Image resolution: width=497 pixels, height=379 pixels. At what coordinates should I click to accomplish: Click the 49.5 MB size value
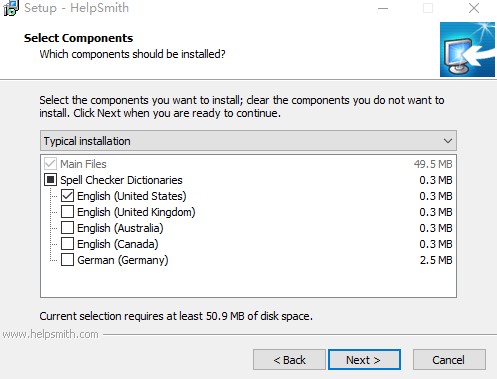click(x=433, y=164)
